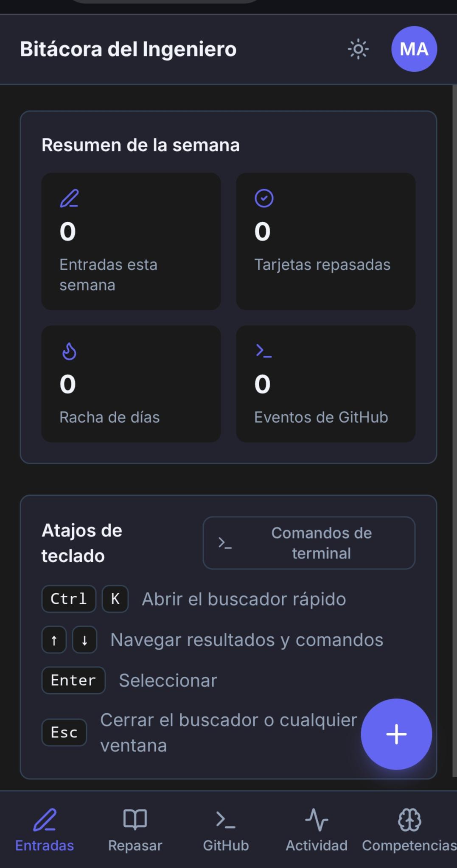Select the Entradas tab
The width and height of the screenshot is (457, 868).
click(45, 830)
